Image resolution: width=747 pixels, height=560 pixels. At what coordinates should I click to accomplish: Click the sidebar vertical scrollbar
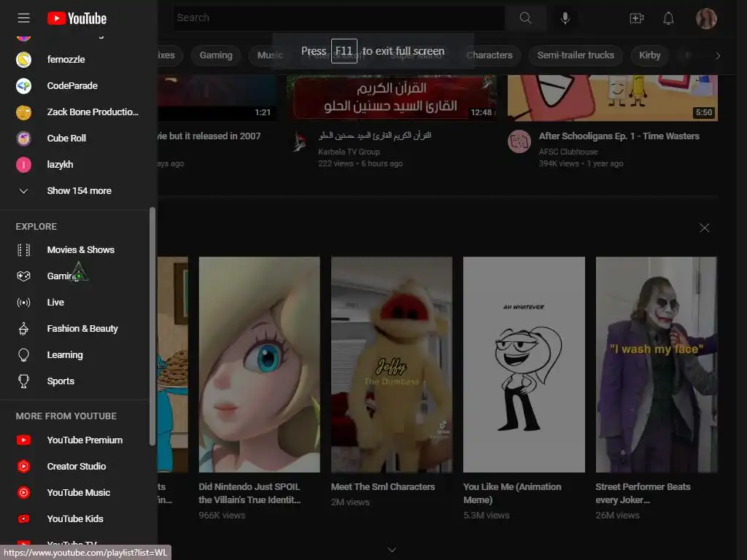point(152,326)
